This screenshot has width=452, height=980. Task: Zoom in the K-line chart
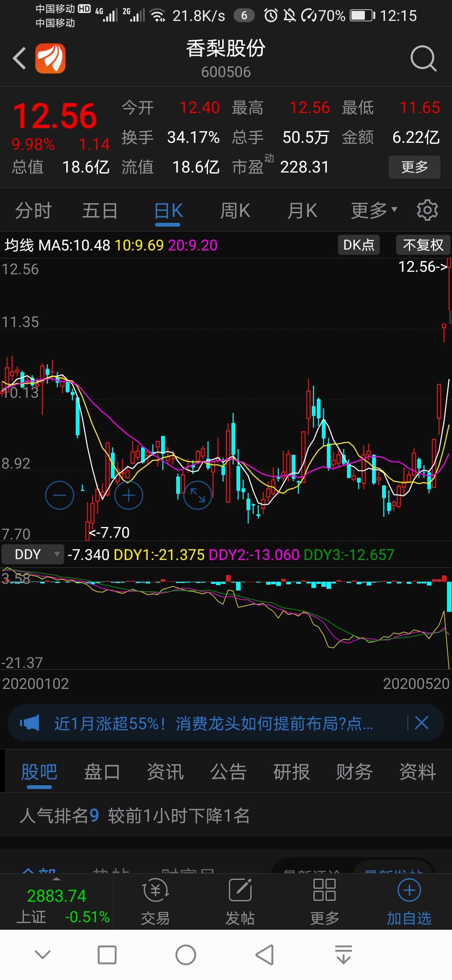click(128, 495)
